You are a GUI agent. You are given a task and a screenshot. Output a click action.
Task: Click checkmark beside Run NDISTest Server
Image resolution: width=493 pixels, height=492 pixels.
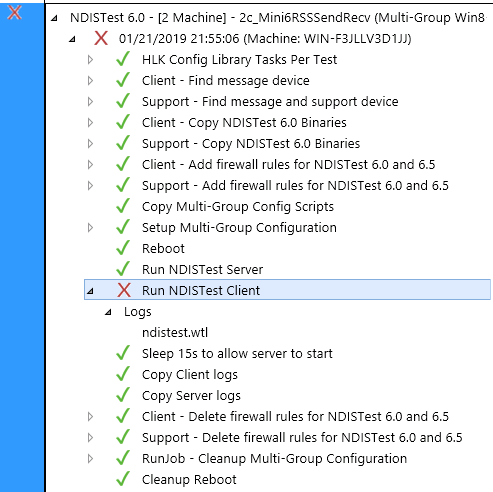123,269
